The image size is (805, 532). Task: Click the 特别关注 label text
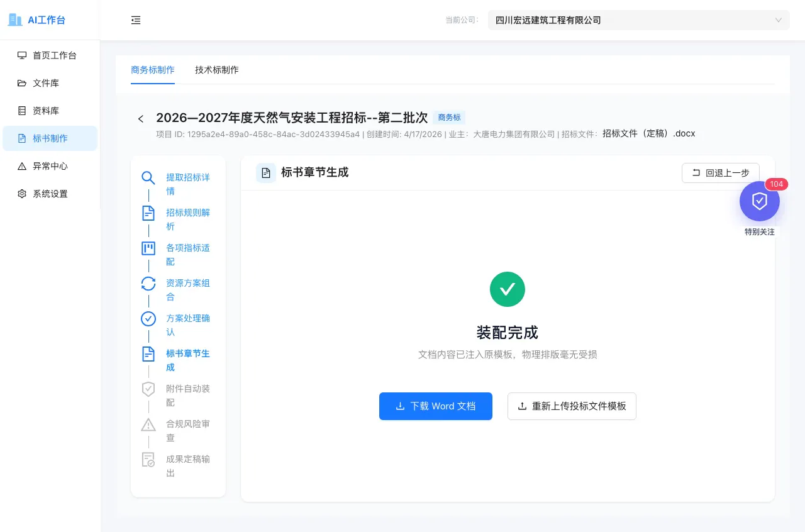760,232
